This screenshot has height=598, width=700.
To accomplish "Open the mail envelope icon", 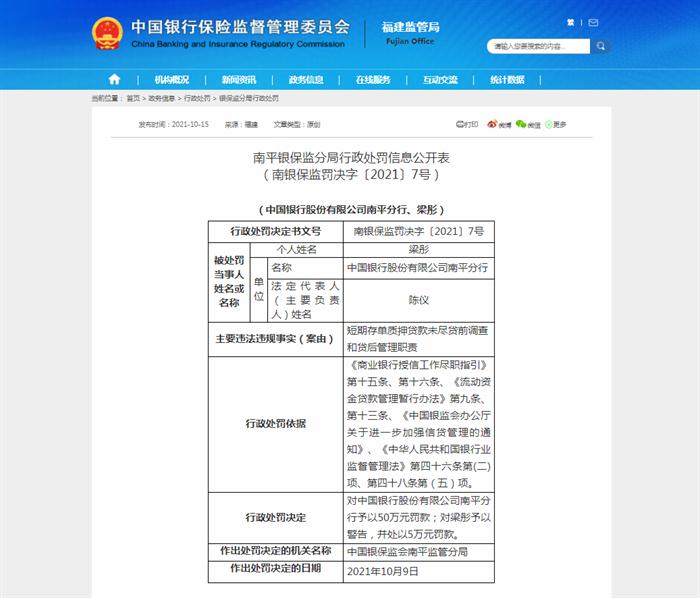I will [x=593, y=23].
